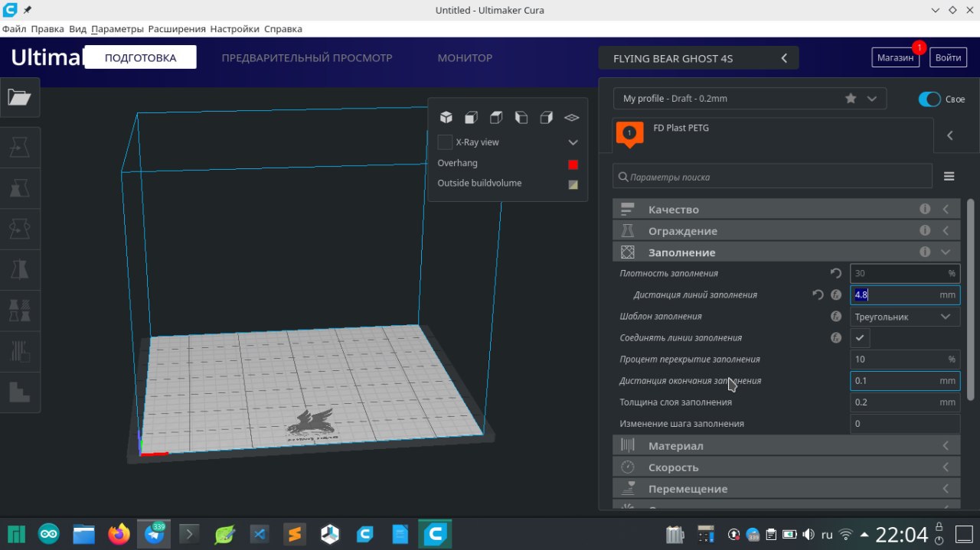Select the Mirror tool in left toolbar

pyautogui.click(x=19, y=269)
